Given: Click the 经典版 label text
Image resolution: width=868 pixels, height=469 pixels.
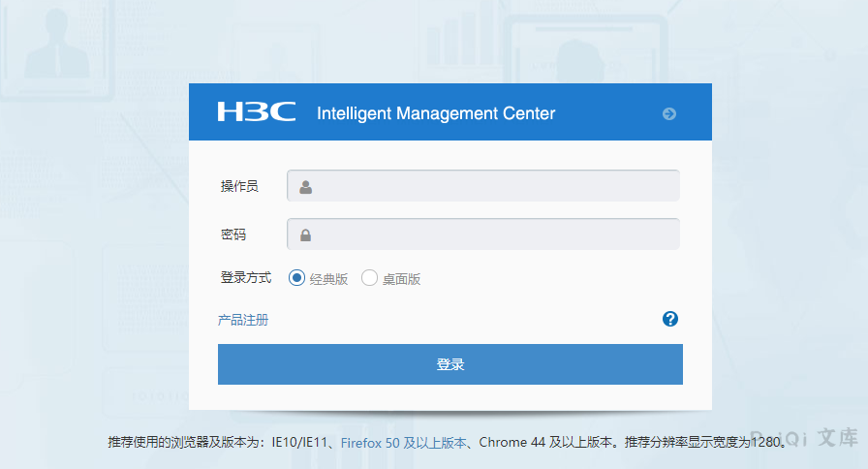Looking at the screenshot, I should (328, 279).
